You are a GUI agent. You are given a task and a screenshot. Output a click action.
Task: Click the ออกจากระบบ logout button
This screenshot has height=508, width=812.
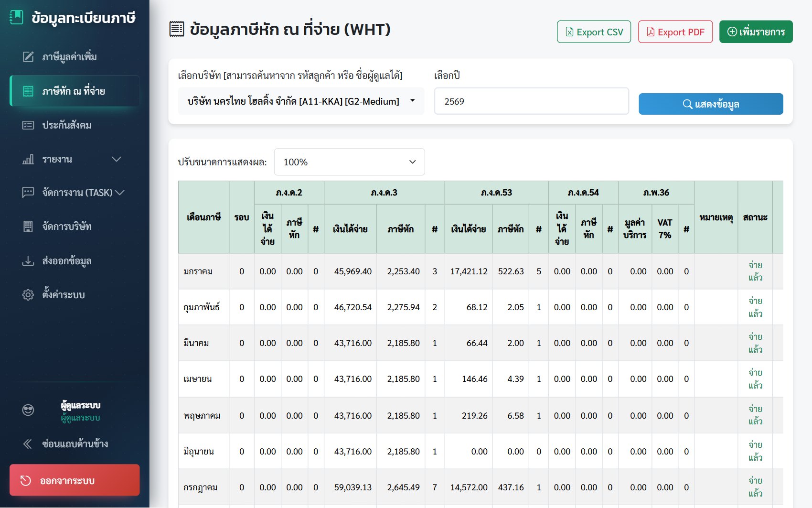pos(75,480)
